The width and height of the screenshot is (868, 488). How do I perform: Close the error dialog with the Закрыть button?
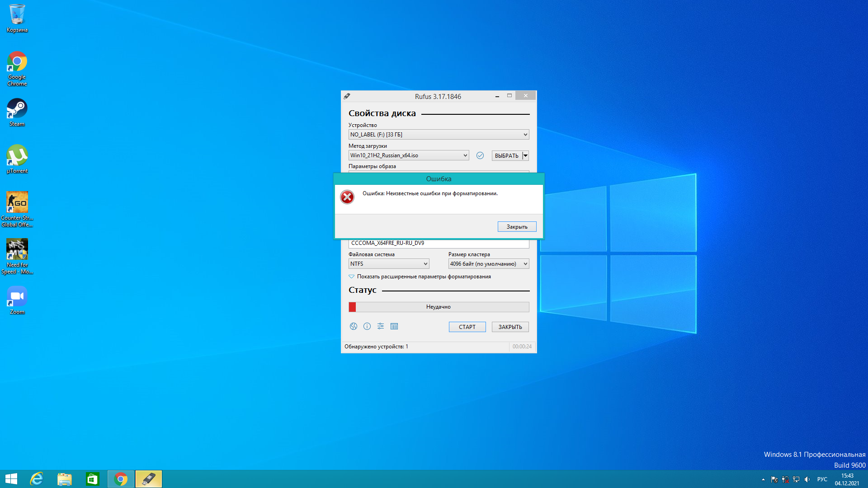coord(517,227)
